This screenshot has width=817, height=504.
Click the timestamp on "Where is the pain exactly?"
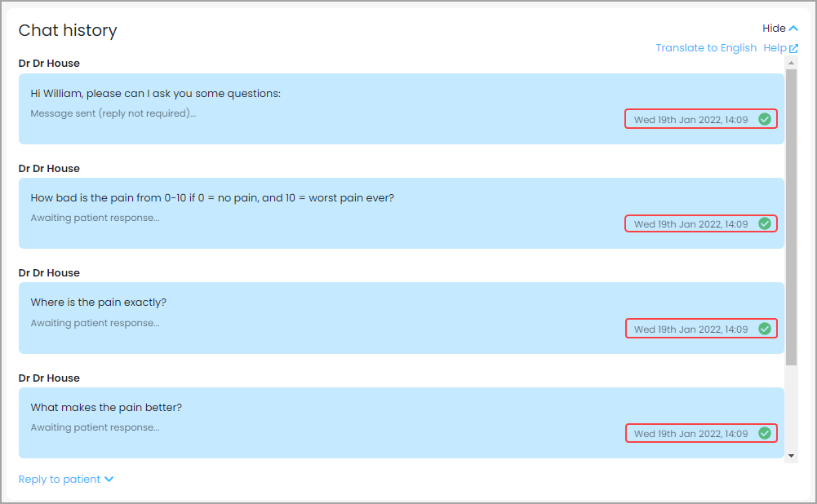click(x=690, y=329)
